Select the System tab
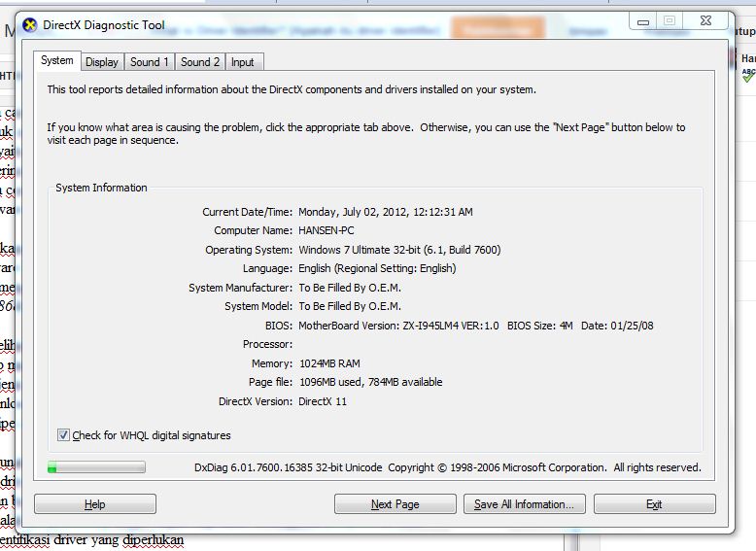Viewport: 756px width, 551px height. (57, 61)
